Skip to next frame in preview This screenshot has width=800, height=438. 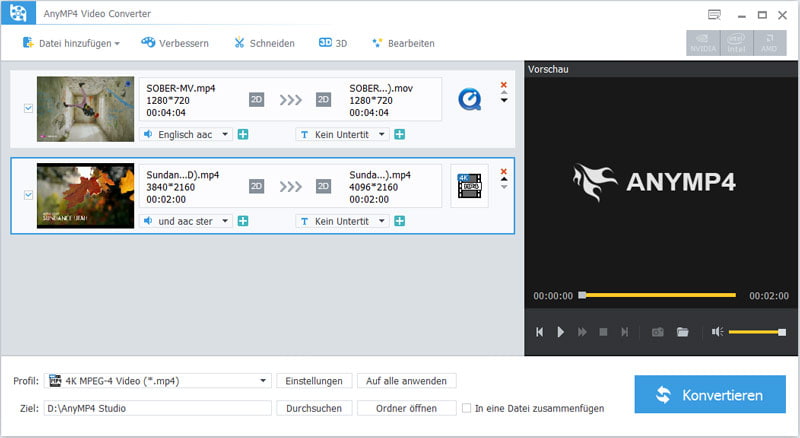[624, 332]
